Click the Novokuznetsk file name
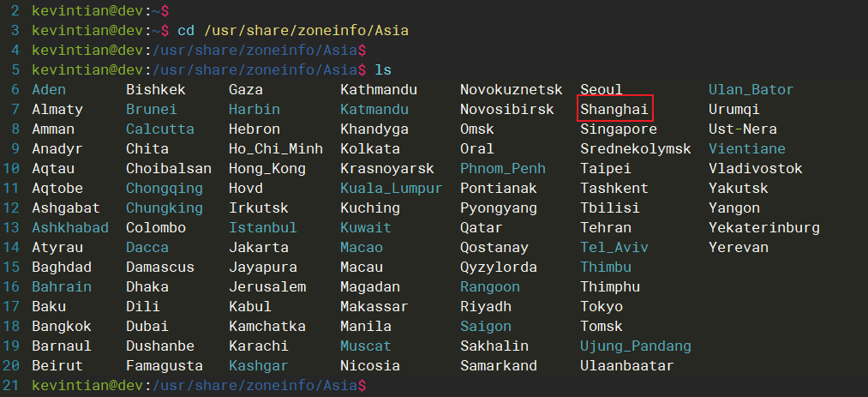This screenshot has height=397, width=868. point(511,89)
